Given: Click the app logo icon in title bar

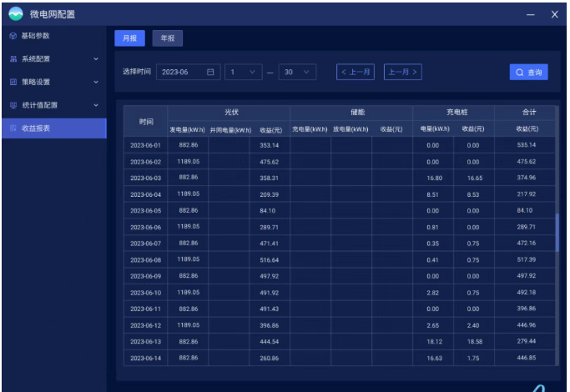Looking at the screenshot, I should click(16, 14).
